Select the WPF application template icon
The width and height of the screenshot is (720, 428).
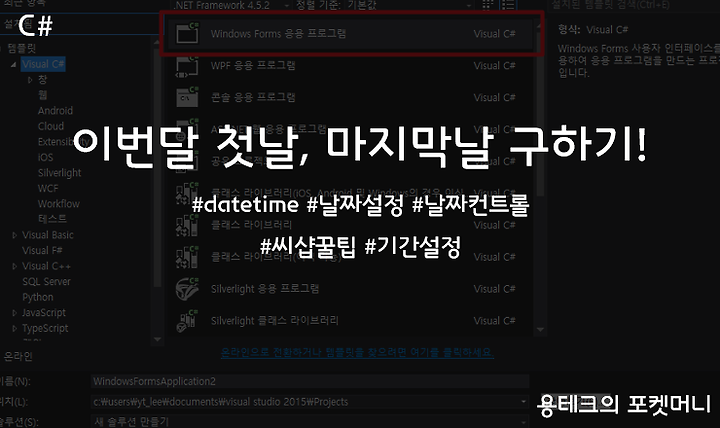(187, 66)
